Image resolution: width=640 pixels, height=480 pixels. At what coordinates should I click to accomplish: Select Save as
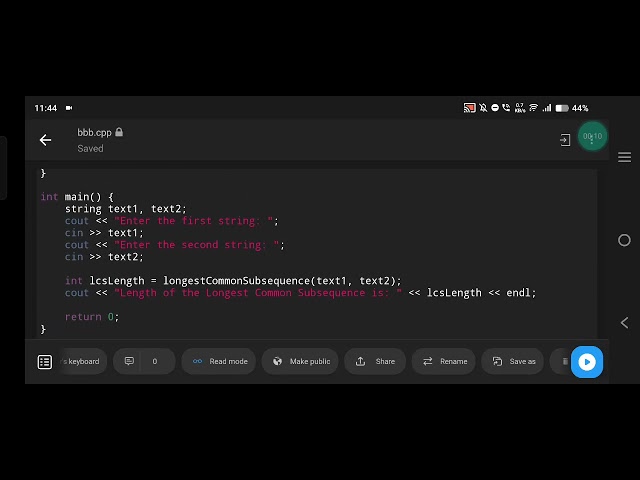coord(513,361)
